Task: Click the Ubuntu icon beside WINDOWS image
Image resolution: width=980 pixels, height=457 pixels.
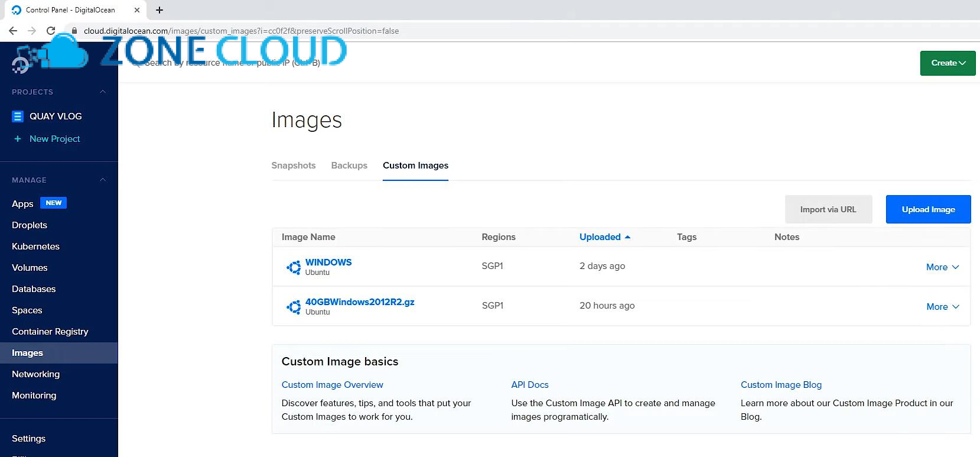Action: [x=294, y=267]
